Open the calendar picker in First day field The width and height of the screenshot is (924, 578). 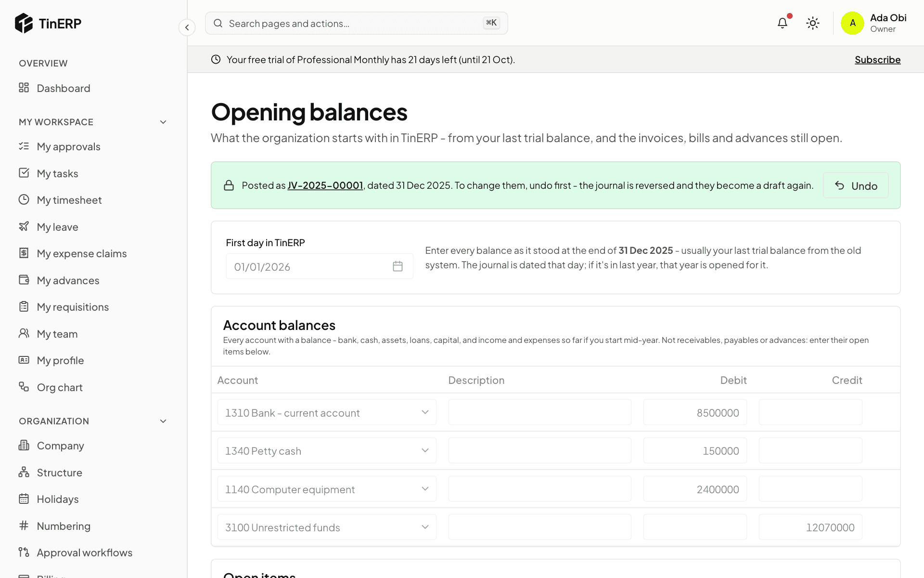[398, 266]
